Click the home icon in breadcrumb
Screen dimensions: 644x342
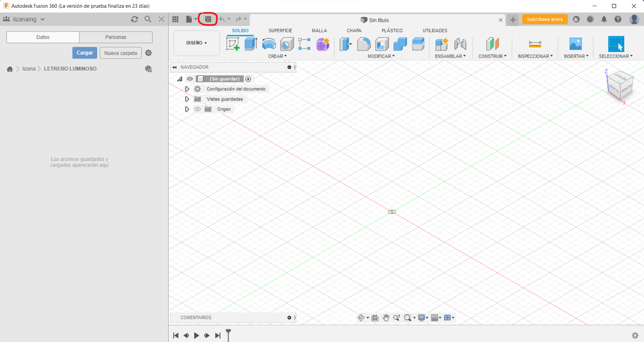pyautogui.click(x=10, y=69)
